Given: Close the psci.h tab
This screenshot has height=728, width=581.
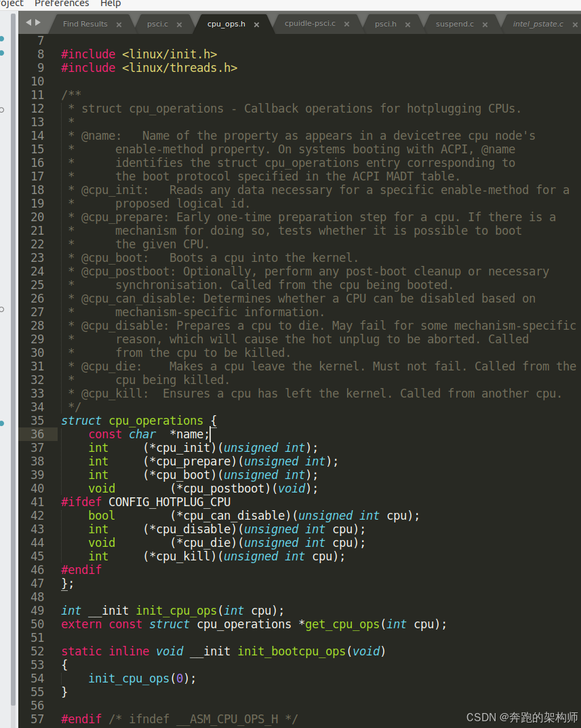Looking at the screenshot, I should tap(407, 24).
